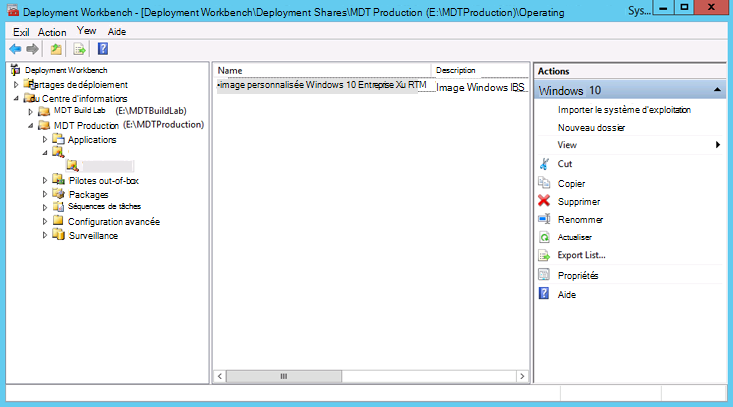Screen dimensions: 733x407
Task: Click the Propriétés action label
Action: pyautogui.click(x=578, y=275)
